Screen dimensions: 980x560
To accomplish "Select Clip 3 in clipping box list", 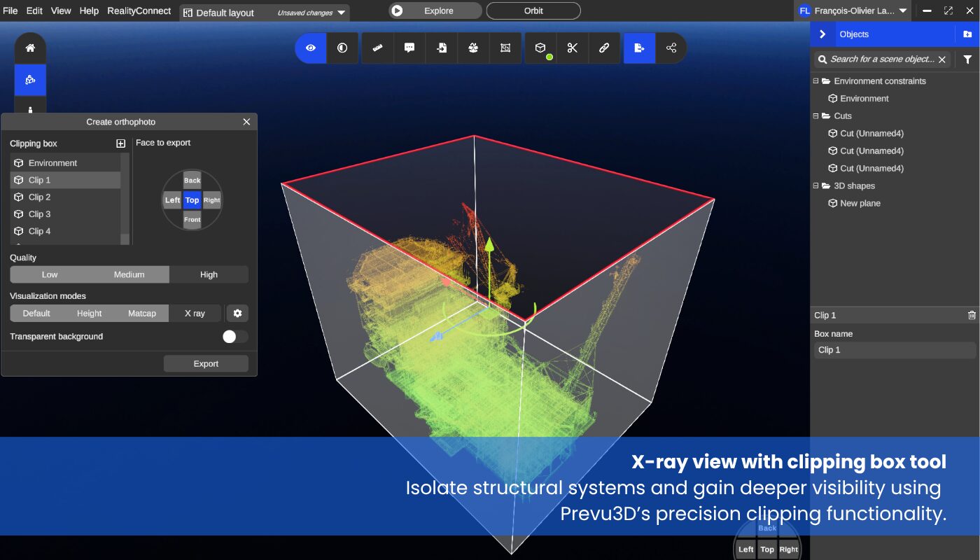I will tap(65, 214).
